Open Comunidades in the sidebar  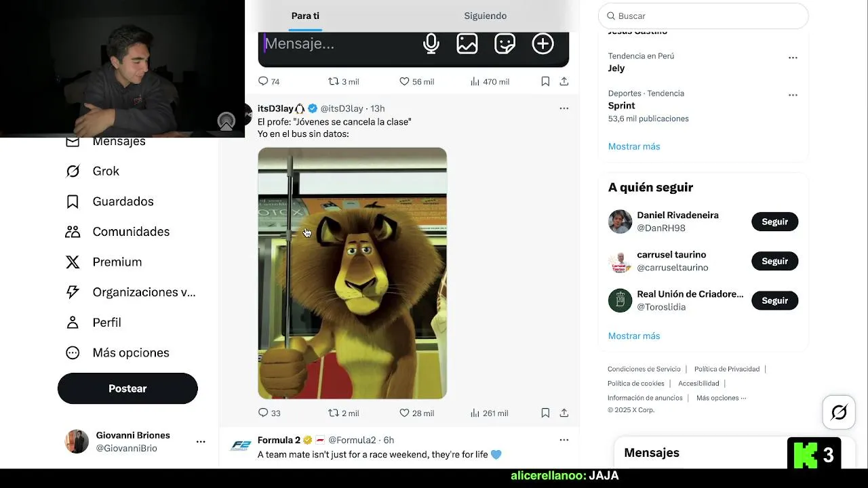point(117,232)
